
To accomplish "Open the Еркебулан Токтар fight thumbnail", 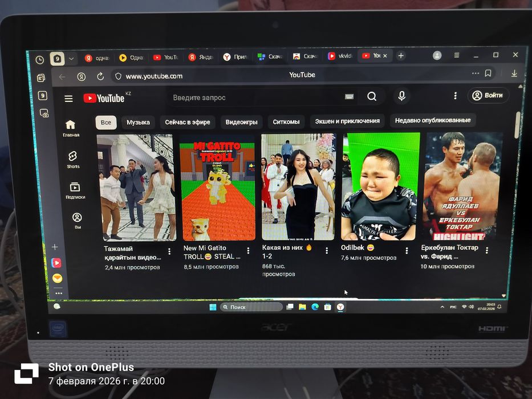I will (463, 186).
